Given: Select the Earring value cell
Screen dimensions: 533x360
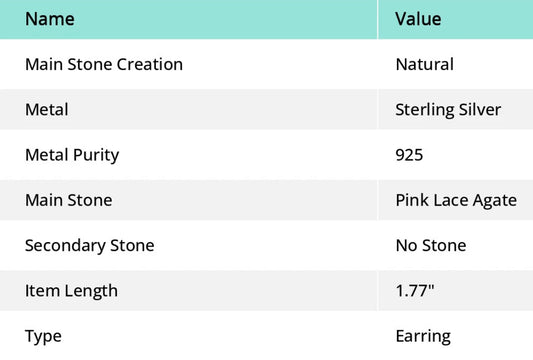Looking at the screenshot, I should tap(423, 337).
